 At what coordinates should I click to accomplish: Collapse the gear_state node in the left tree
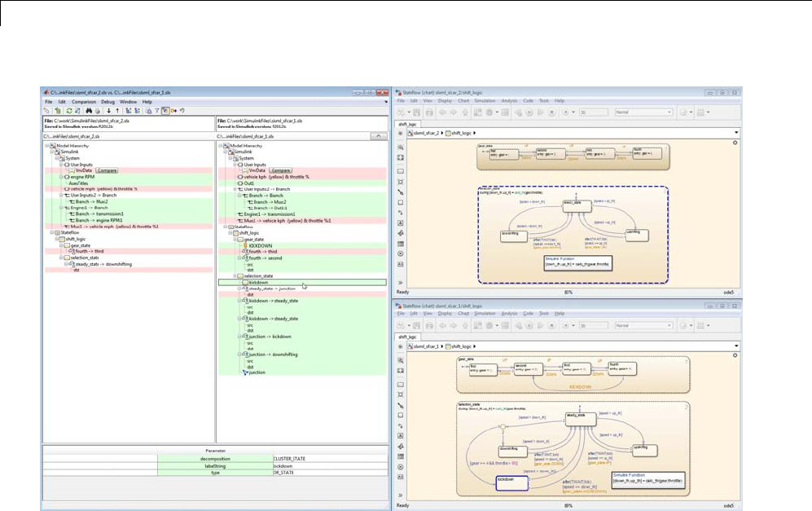62,244
